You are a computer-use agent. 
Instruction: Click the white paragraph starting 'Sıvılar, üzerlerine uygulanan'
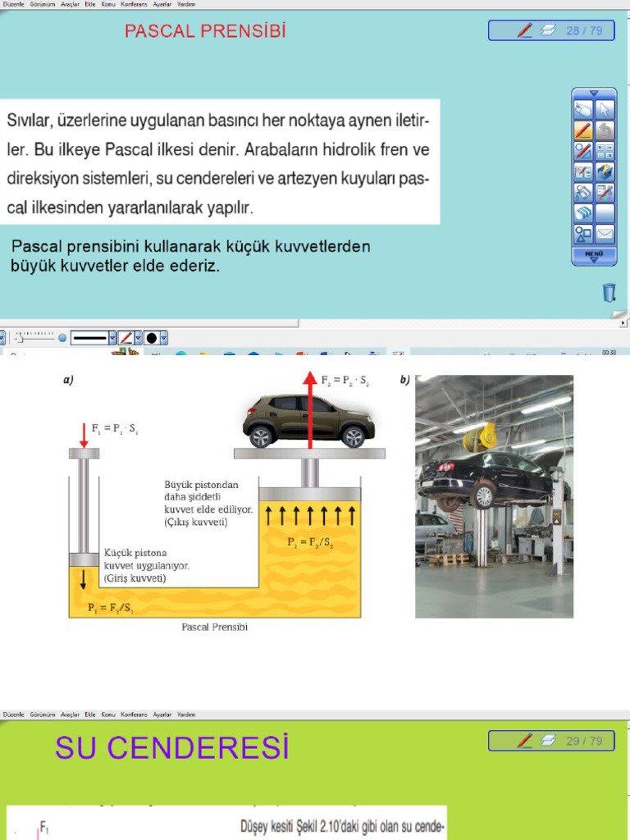pos(220,162)
